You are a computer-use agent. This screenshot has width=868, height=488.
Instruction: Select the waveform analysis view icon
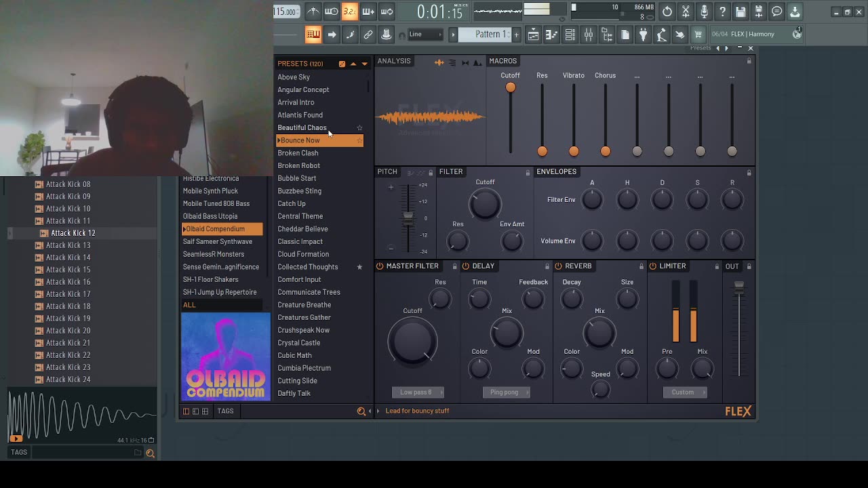439,62
